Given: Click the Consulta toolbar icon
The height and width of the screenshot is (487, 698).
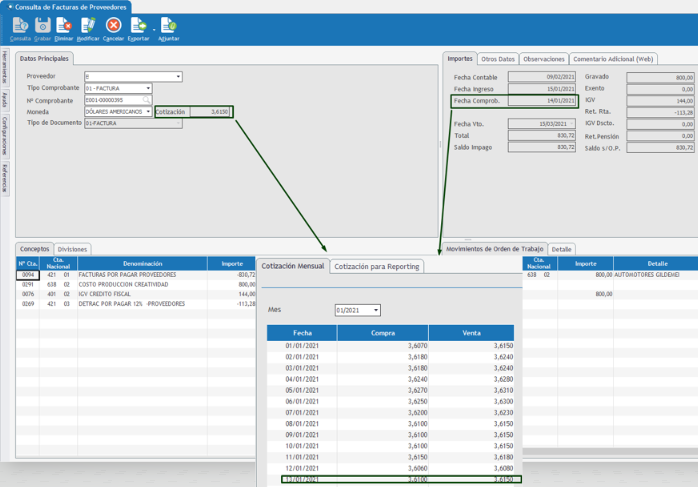Looking at the screenshot, I should [20, 26].
